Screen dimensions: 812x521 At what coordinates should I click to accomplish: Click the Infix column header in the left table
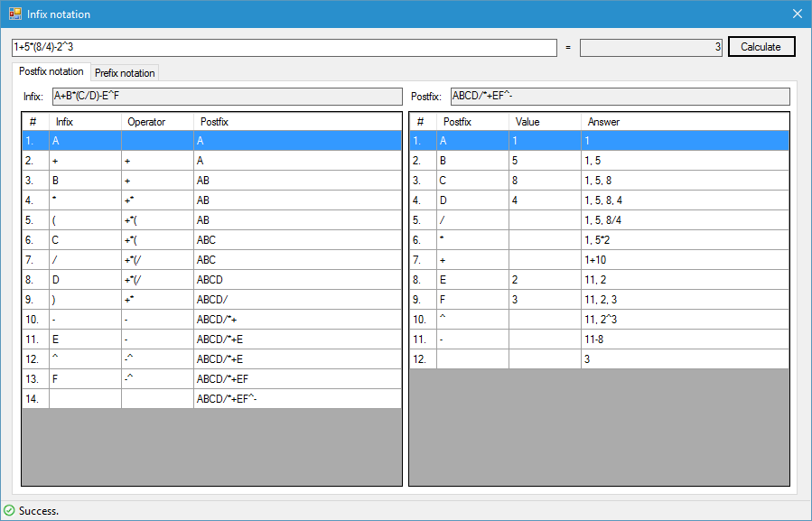pyautogui.click(x=84, y=121)
